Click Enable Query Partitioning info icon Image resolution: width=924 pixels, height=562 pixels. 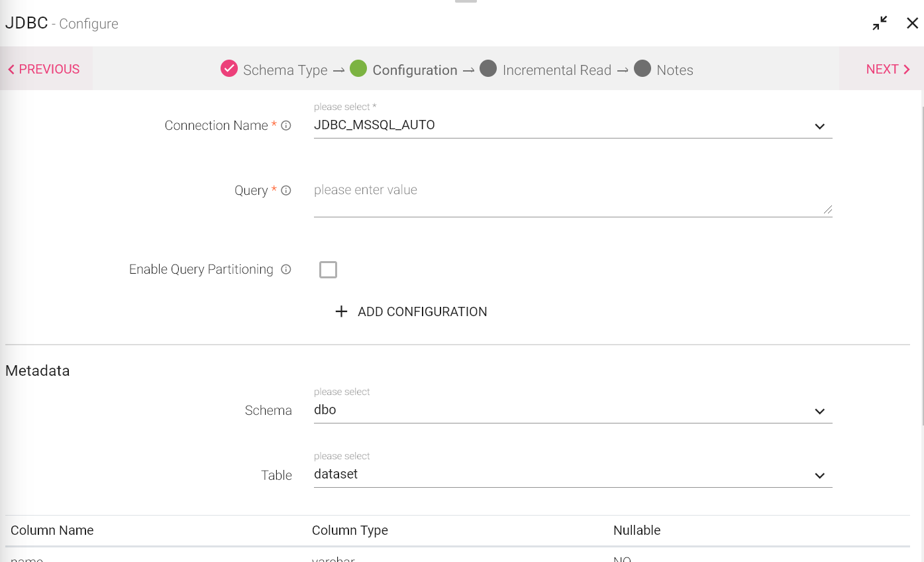286,269
